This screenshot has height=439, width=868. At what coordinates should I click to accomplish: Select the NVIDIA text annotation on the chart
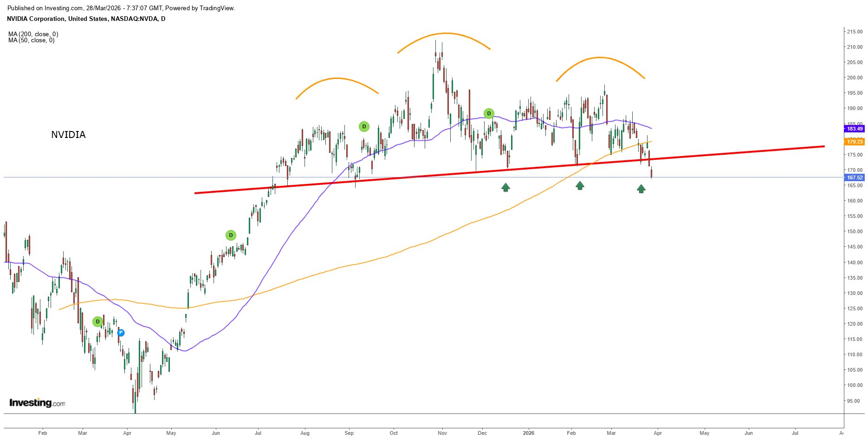coord(68,135)
